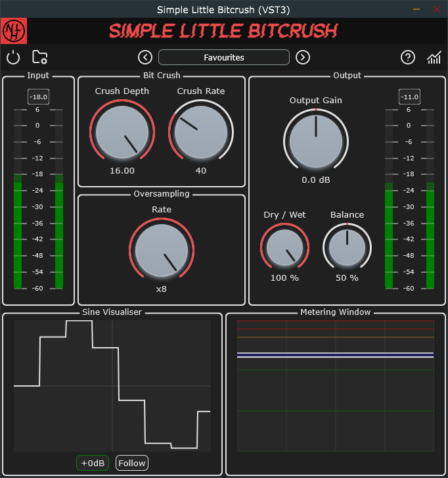Viewport: 448px width, 478px height.
Task: Click the Oversampling Rate knob
Action: pyautogui.click(x=162, y=251)
